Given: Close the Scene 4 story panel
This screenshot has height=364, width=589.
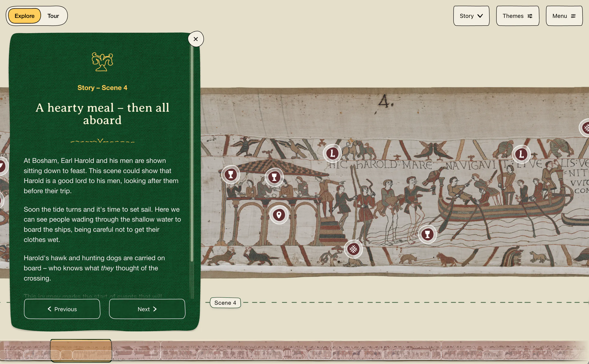Looking at the screenshot, I should pos(195,39).
